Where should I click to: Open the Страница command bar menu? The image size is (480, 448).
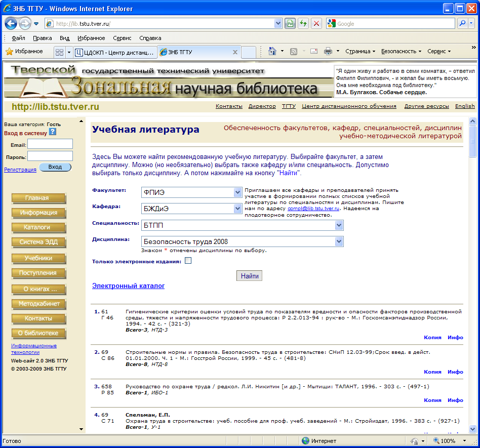pos(360,51)
